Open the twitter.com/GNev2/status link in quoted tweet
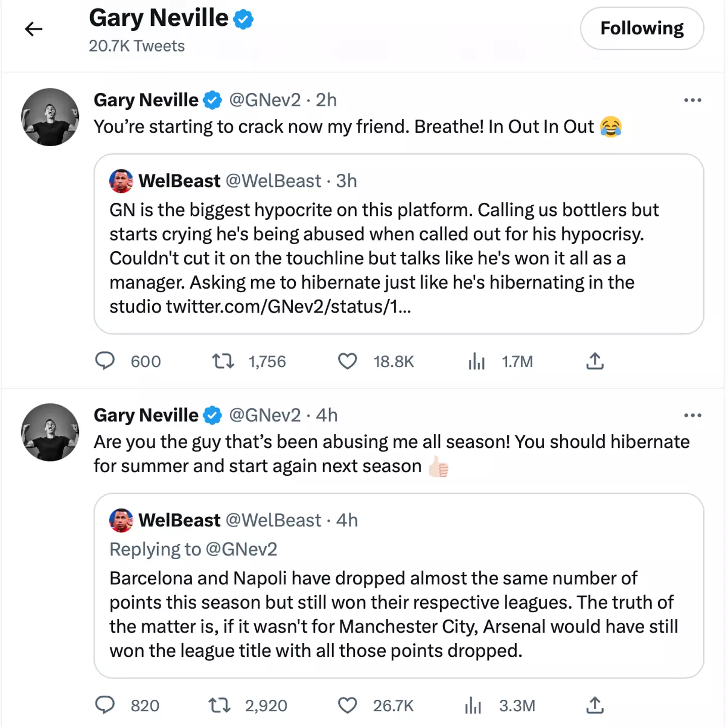Image resolution: width=728 pixels, height=727 pixels. 288,306
